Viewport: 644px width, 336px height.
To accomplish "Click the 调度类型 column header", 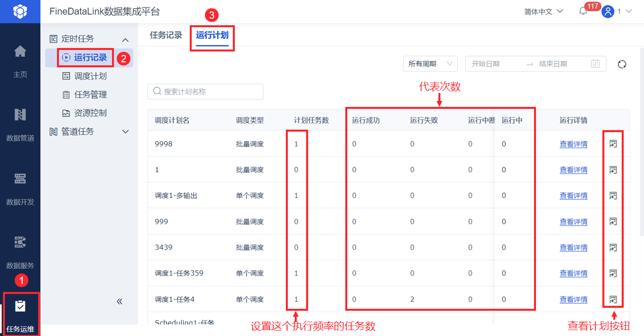I will tap(250, 120).
